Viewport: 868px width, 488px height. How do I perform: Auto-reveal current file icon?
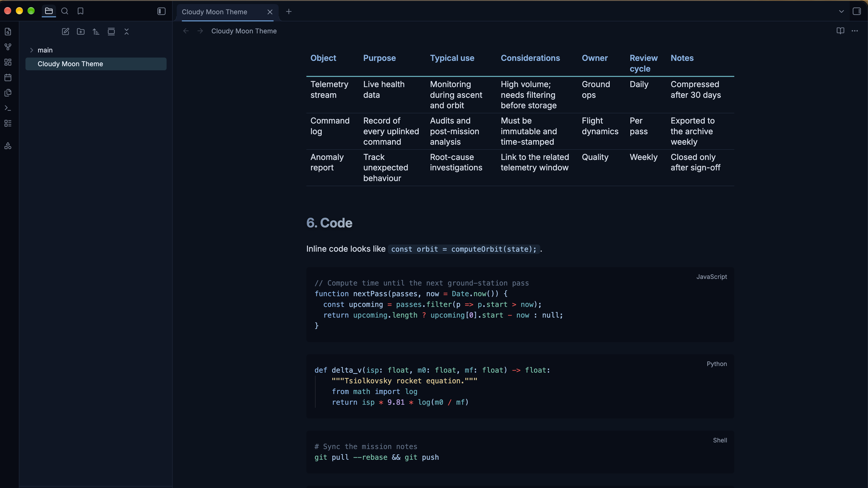(111, 31)
